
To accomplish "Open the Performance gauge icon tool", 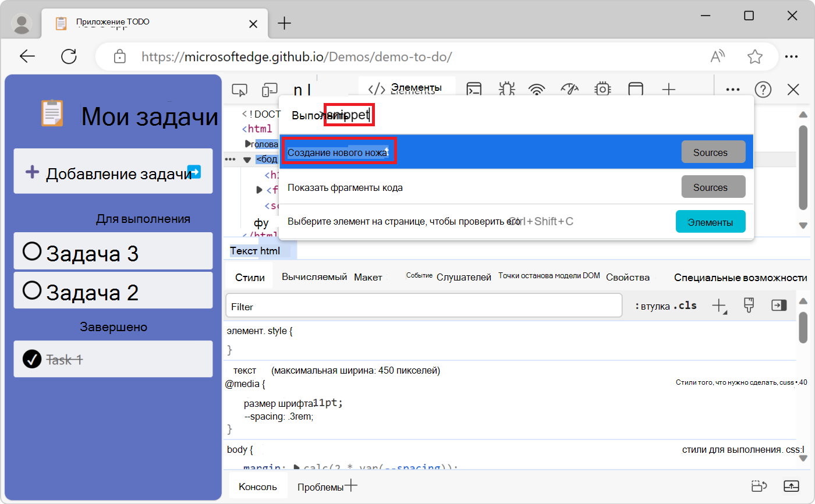I will [569, 90].
